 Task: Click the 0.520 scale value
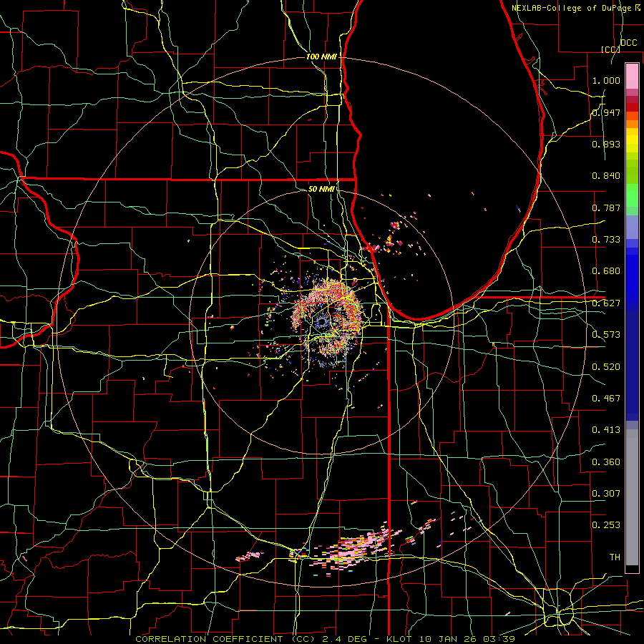click(606, 367)
